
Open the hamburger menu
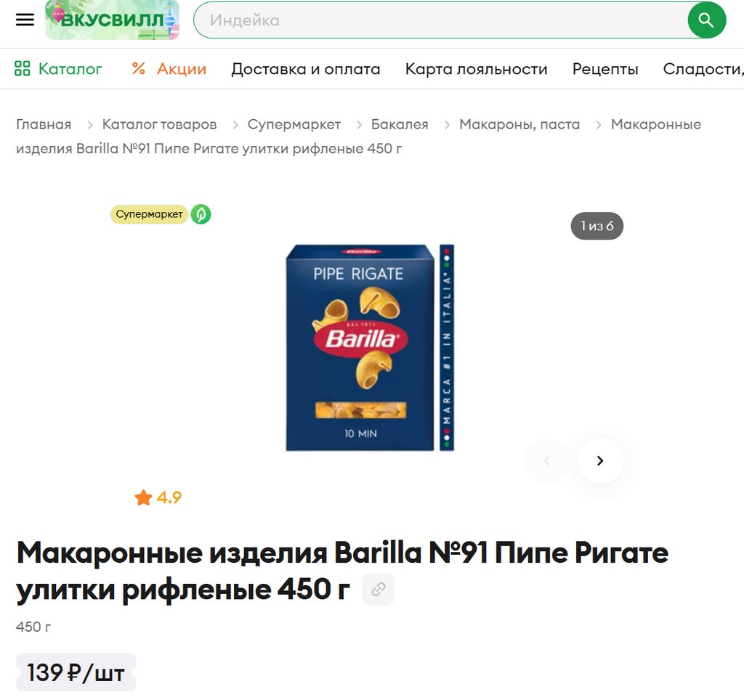(x=25, y=20)
